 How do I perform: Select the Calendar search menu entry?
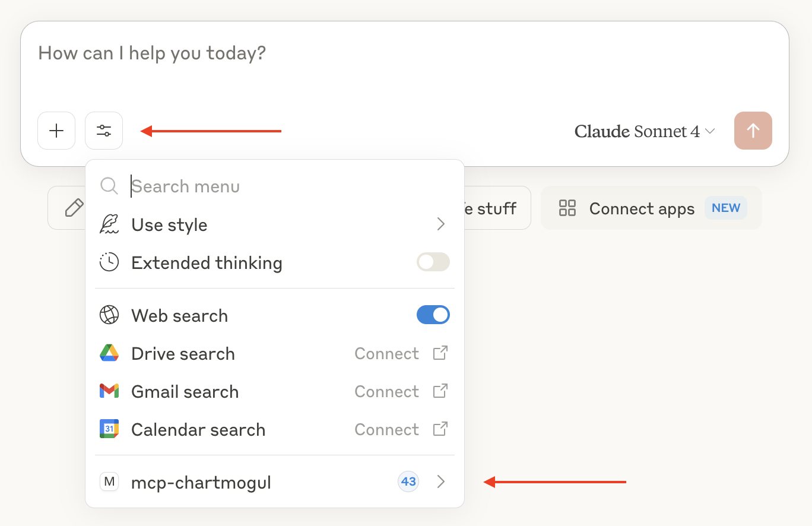coord(274,429)
